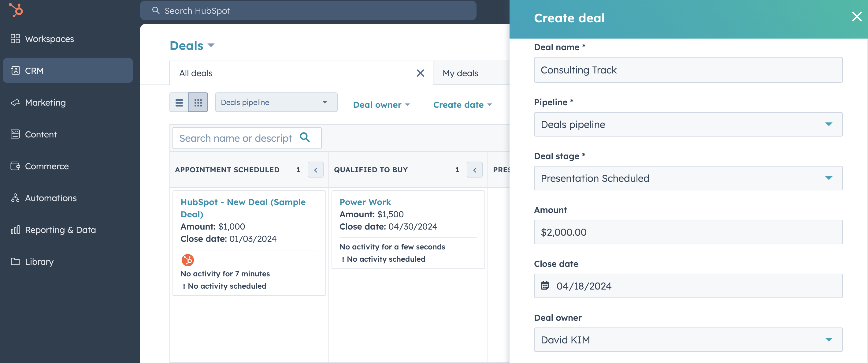Viewport: 868px width, 363px height.
Task: Expand the Deal stage dropdown
Action: pos(688,178)
